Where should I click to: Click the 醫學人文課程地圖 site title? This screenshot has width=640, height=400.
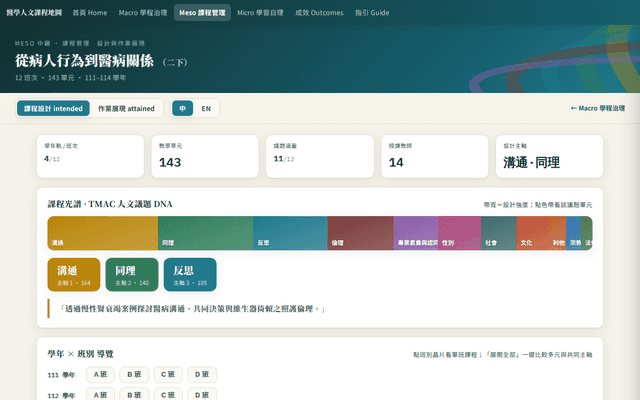tap(34, 13)
